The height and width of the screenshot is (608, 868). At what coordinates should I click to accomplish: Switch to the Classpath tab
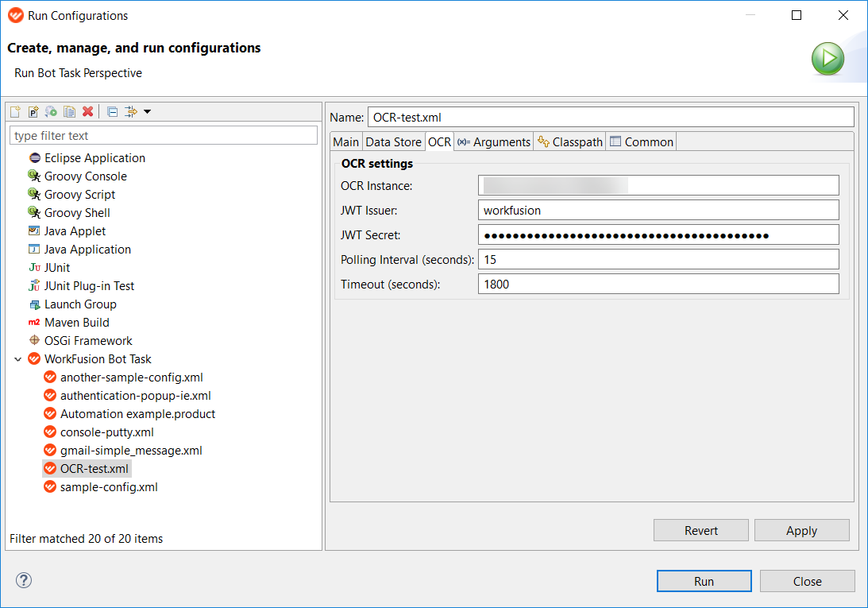(569, 142)
